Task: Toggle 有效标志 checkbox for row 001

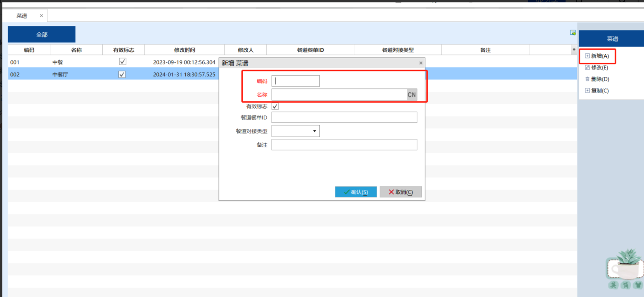Action: pyautogui.click(x=123, y=62)
